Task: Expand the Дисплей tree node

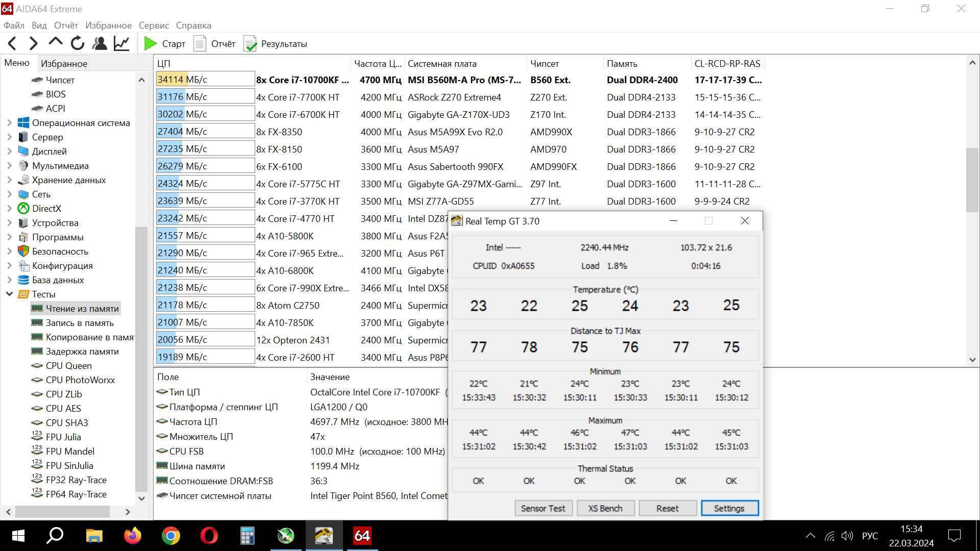Action: (x=9, y=152)
